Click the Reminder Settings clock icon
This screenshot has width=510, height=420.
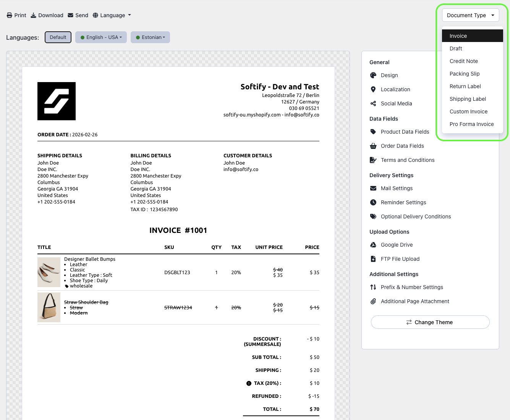[x=373, y=202]
